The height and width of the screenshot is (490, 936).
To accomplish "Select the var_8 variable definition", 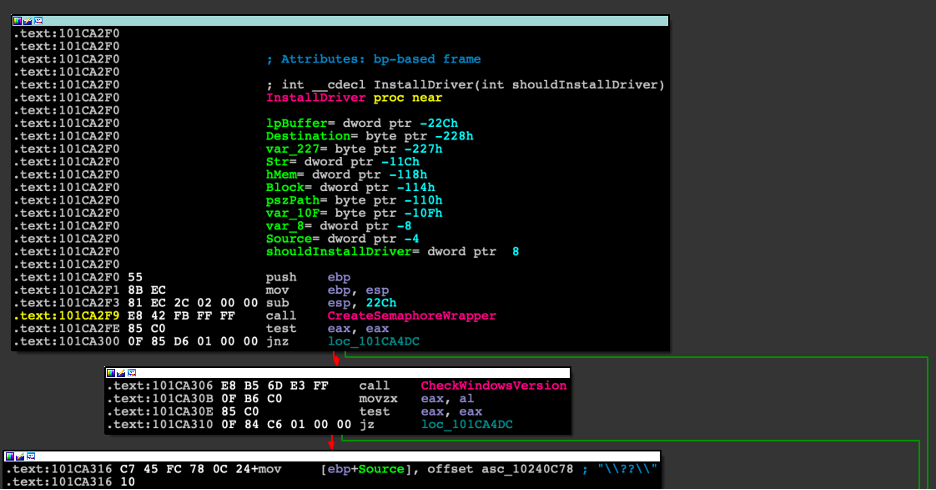I will tap(338, 226).
